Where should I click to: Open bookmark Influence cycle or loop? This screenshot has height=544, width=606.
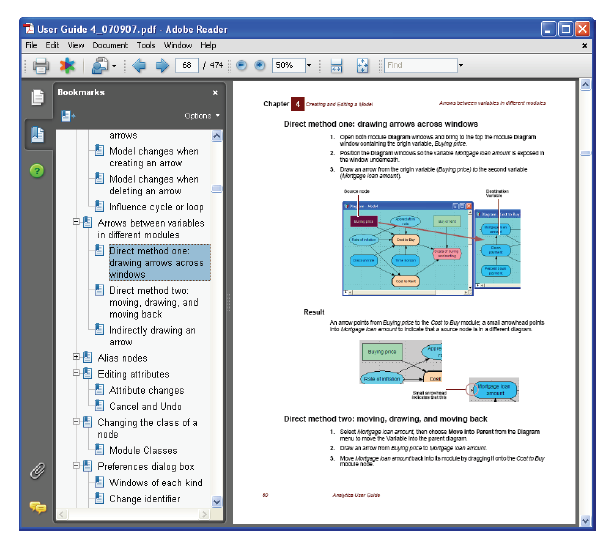coord(157,207)
